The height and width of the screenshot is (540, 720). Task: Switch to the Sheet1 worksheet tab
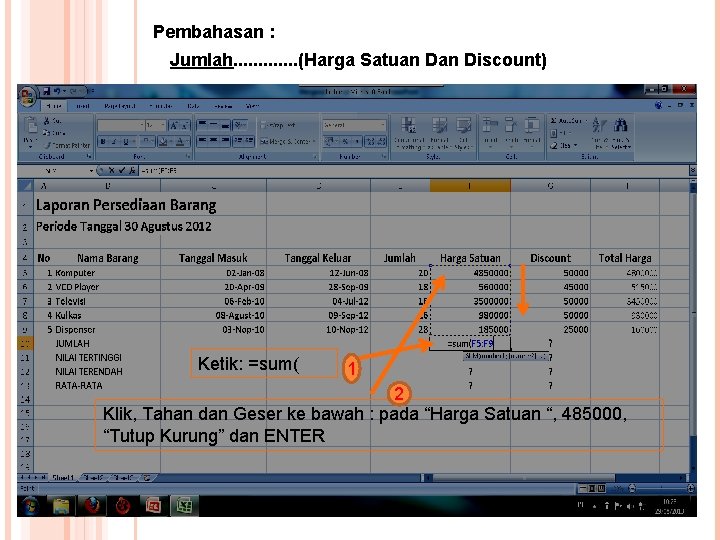coord(63,478)
